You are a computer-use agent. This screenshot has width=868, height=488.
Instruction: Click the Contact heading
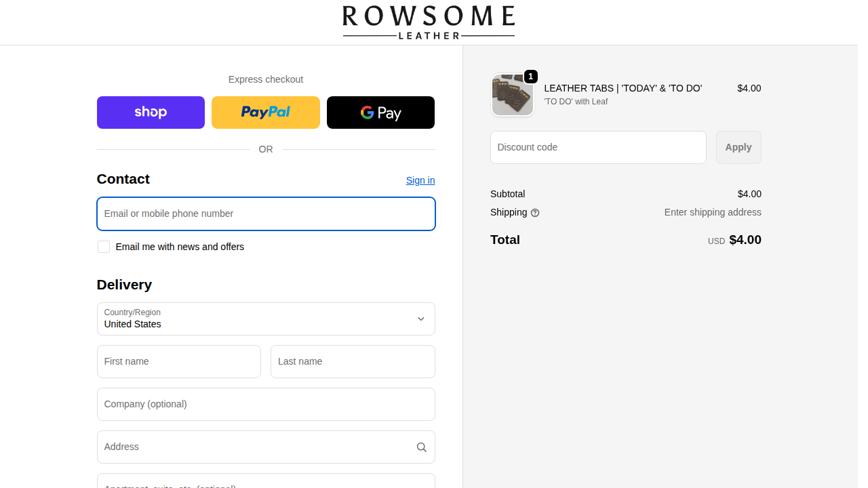point(123,179)
